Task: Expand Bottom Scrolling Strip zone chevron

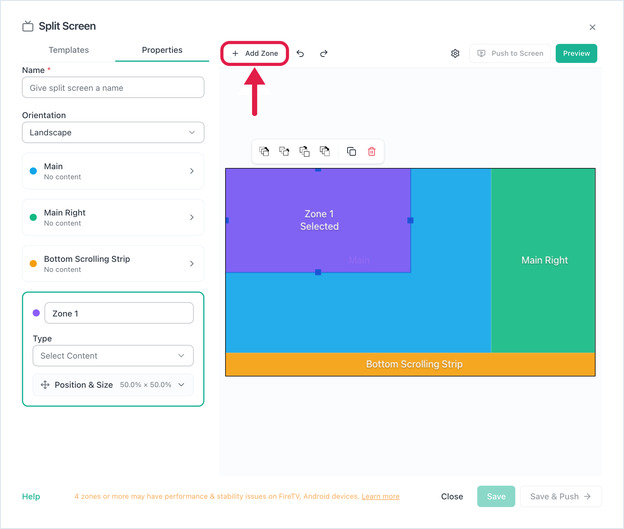Action: pos(192,264)
